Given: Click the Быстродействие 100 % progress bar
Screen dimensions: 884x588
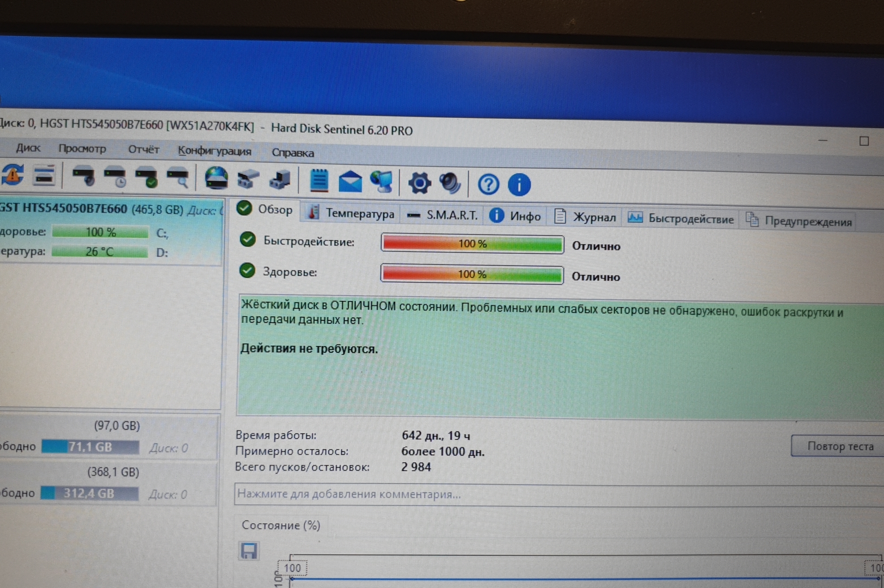Looking at the screenshot, I should pyautogui.click(x=472, y=244).
